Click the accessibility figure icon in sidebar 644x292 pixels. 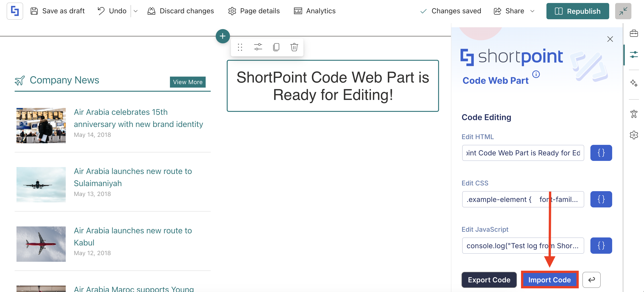tap(633, 114)
